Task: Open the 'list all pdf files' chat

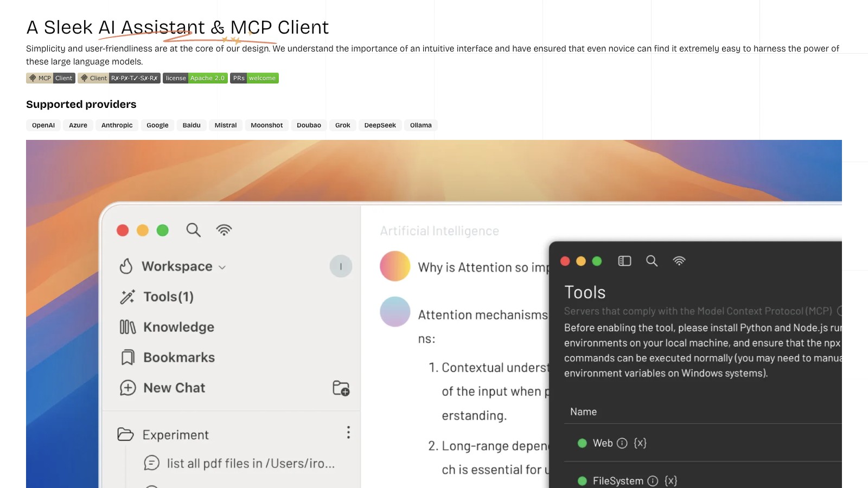Action: point(250,464)
